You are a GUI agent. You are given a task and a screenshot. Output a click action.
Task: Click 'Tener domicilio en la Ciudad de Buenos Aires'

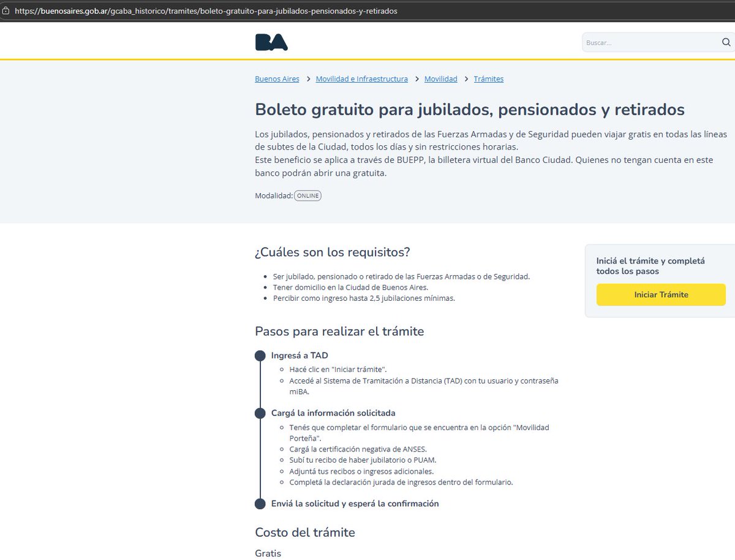coord(350,287)
